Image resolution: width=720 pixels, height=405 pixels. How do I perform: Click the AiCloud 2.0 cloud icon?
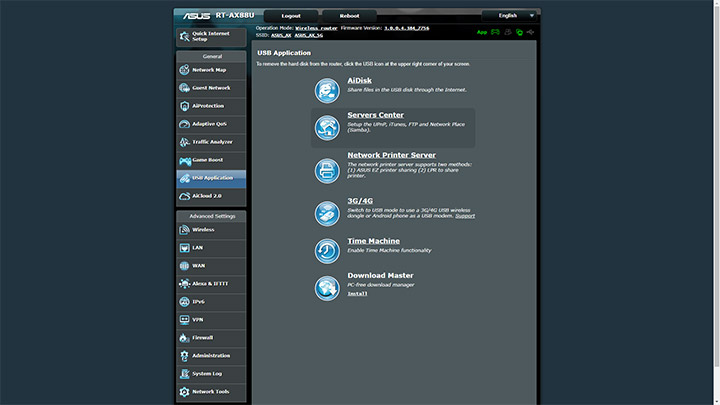(x=184, y=196)
